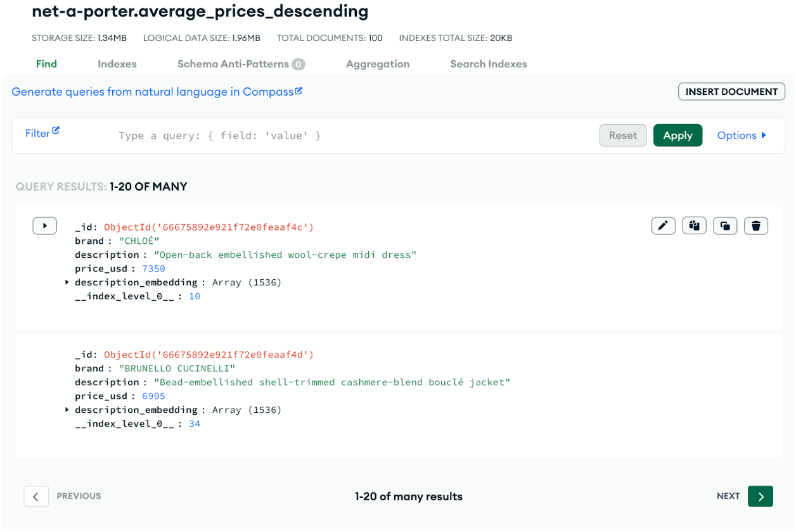Screen dimensions: 796x532
Task: Open the query Options panel
Action: [741, 136]
